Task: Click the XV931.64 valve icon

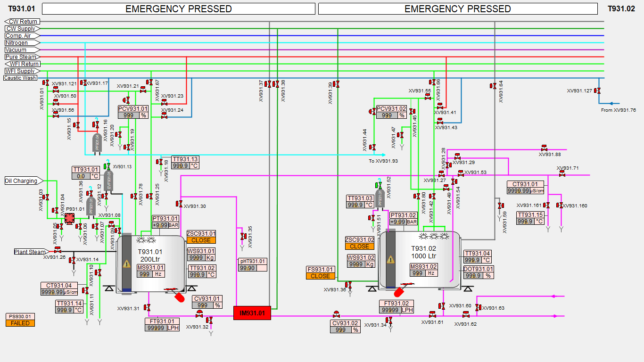Action: pyautogui.click(x=493, y=86)
